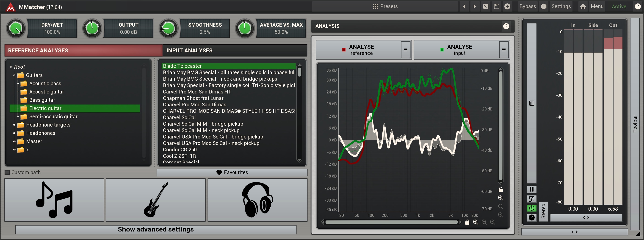Click the randomize dice icon in preset bar
644x240 pixels.
click(486, 6)
